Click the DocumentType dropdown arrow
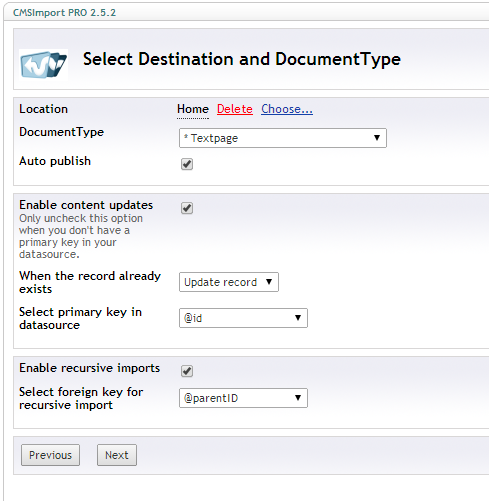This screenshot has width=489, height=501. (x=377, y=138)
